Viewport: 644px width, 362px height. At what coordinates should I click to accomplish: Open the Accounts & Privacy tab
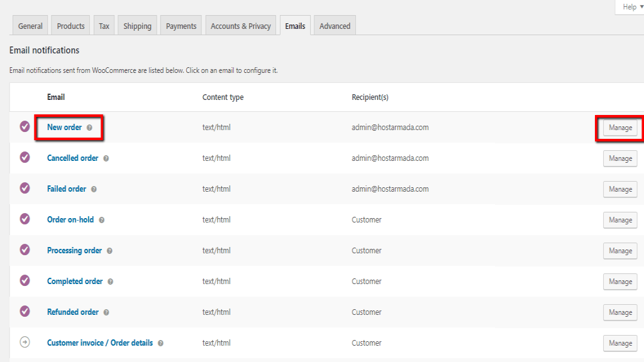coord(240,26)
